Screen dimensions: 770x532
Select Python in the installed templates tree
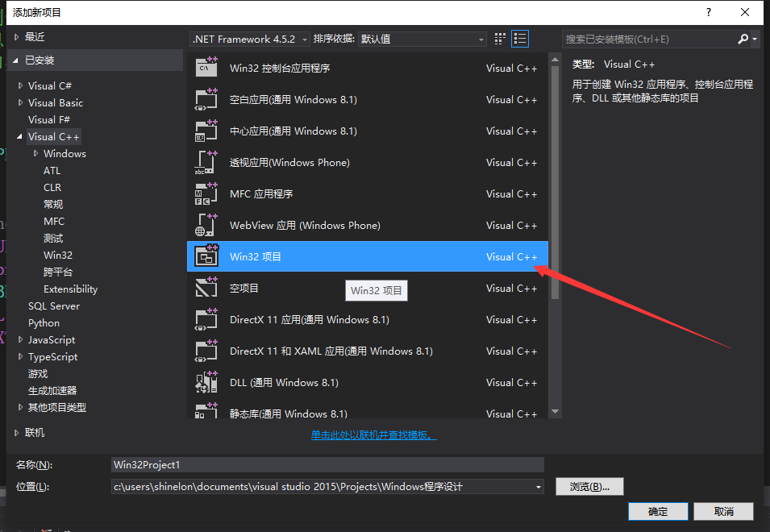(44, 322)
